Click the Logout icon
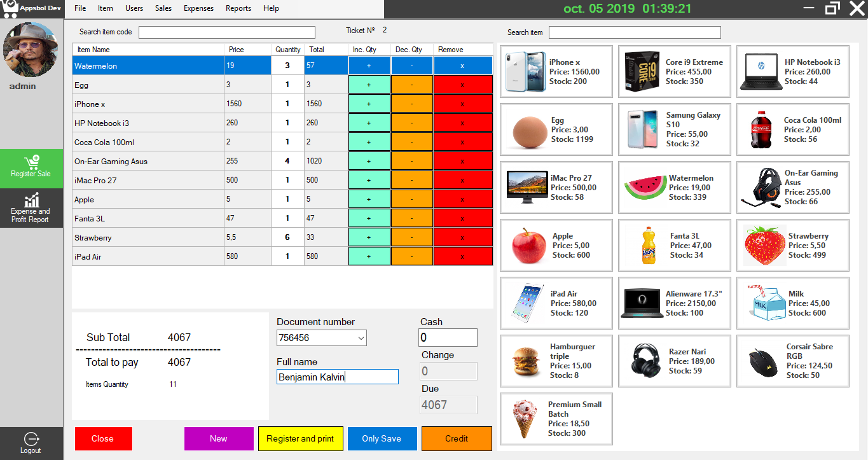The height and width of the screenshot is (460, 868). point(31,439)
